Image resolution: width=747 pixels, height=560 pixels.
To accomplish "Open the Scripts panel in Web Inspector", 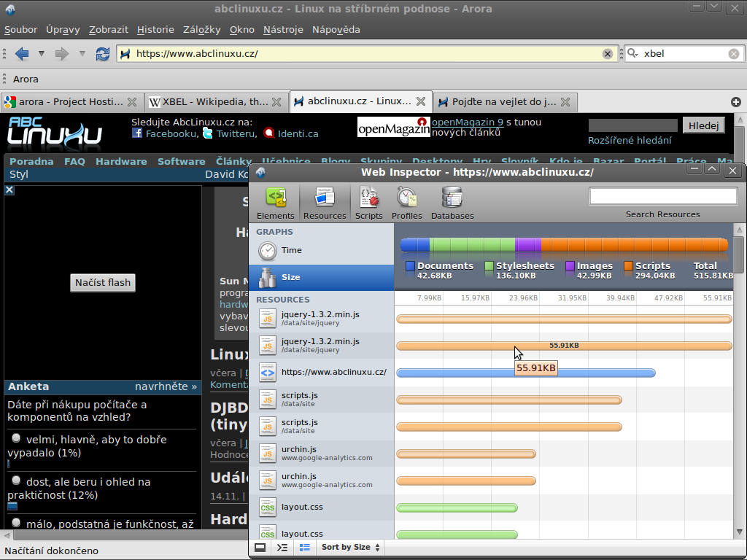I will click(368, 203).
